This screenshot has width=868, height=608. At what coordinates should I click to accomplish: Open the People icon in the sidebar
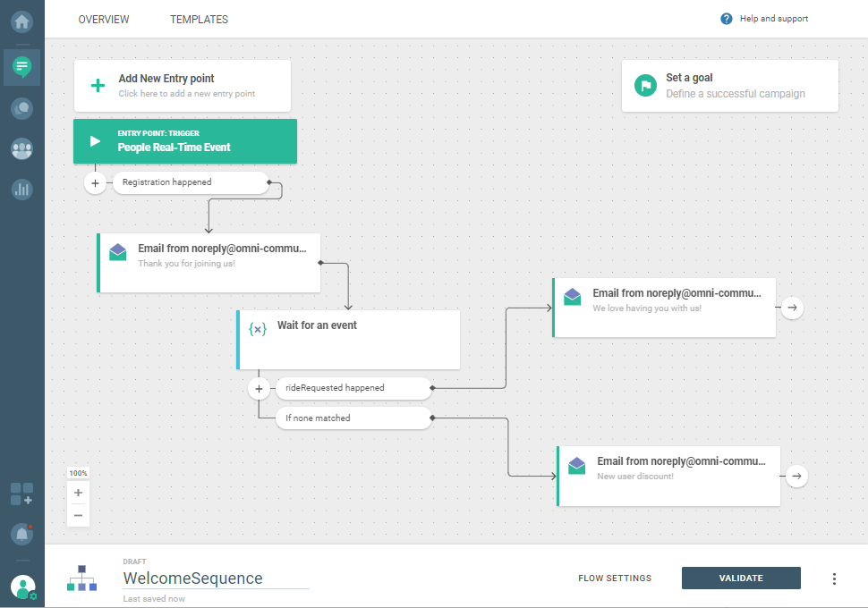pos(21,148)
